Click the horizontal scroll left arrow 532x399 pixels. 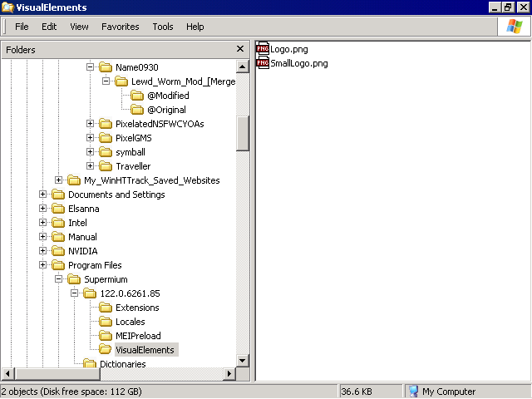pyautogui.click(x=7, y=374)
